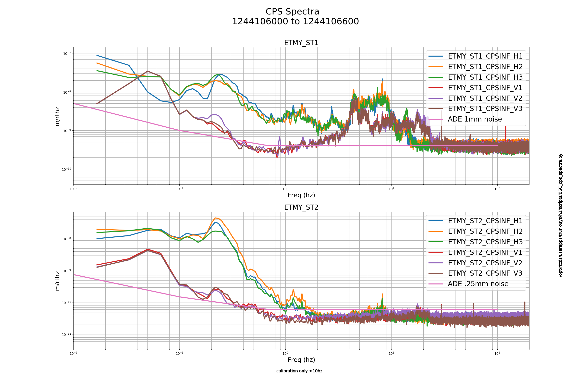Image resolution: width=588 pixels, height=392 pixels.
Task: Click the ETMY_ST1 subplot title
Action: (x=301, y=43)
